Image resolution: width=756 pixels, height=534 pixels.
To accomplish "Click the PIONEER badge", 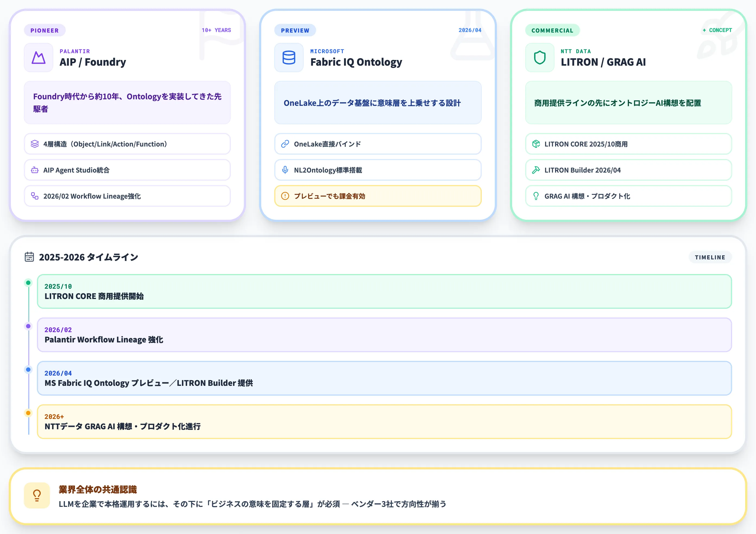I will click(45, 30).
